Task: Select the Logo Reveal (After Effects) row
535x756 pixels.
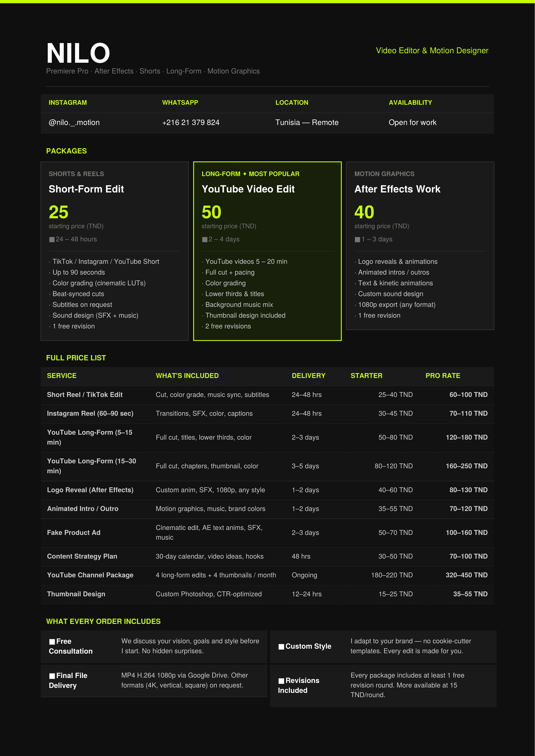Action: (x=267, y=490)
